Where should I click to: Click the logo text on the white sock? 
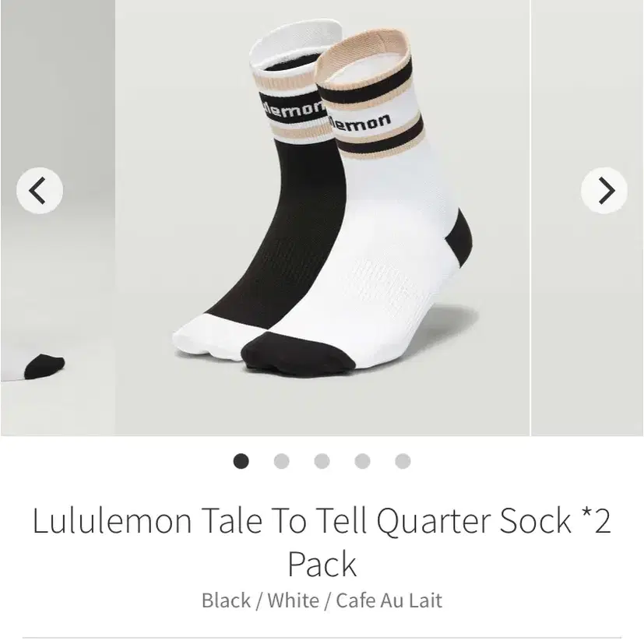click(x=361, y=122)
